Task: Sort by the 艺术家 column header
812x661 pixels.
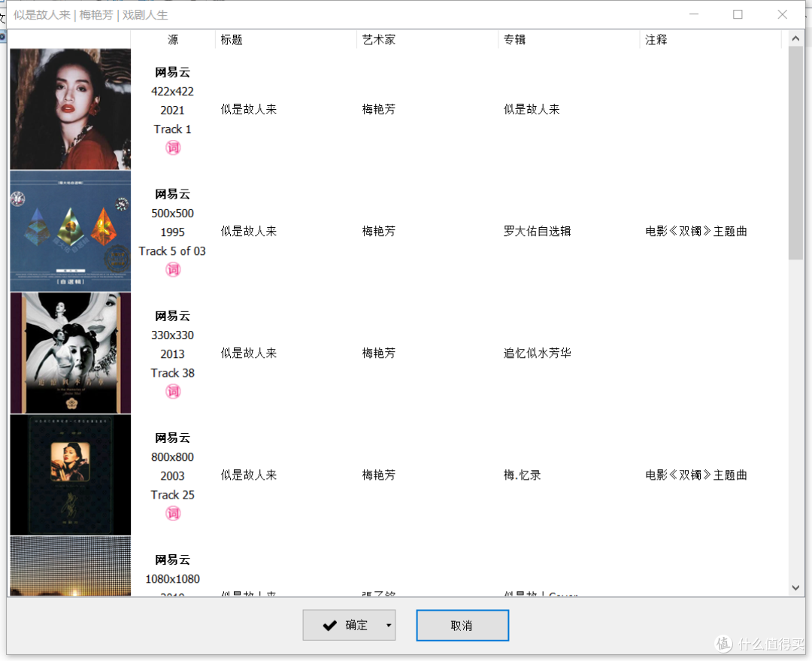Action: (x=427, y=39)
